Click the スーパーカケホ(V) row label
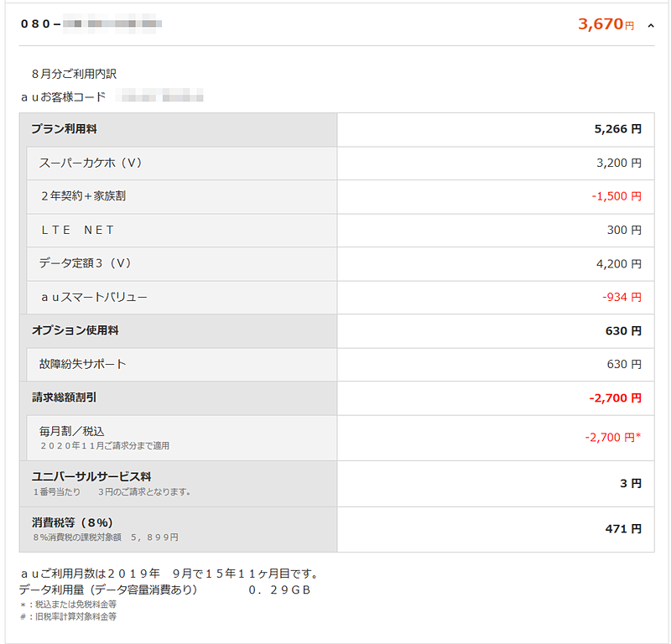The width and height of the screenshot is (671, 644). [x=91, y=163]
